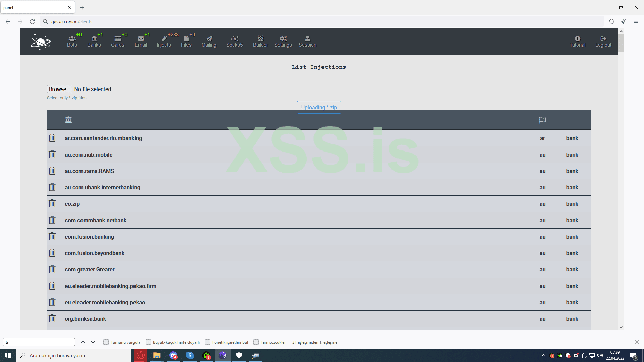Delete the ar.com.santander.rio.mbanking inject
The image size is (644, 362).
coord(52,138)
